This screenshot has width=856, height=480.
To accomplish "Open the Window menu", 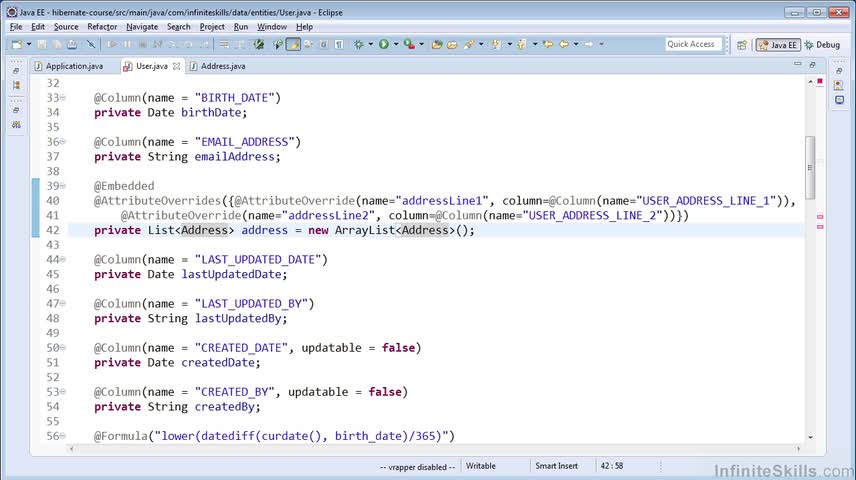I will [x=272, y=27].
